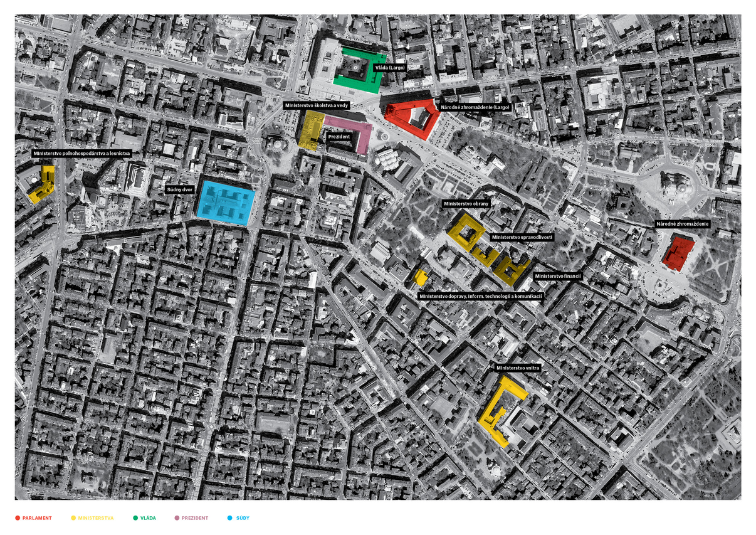Image resolution: width=756 pixels, height=535 pixels.
Task: Select the Vláda (Largo) map label
Action: click(389, 67)
